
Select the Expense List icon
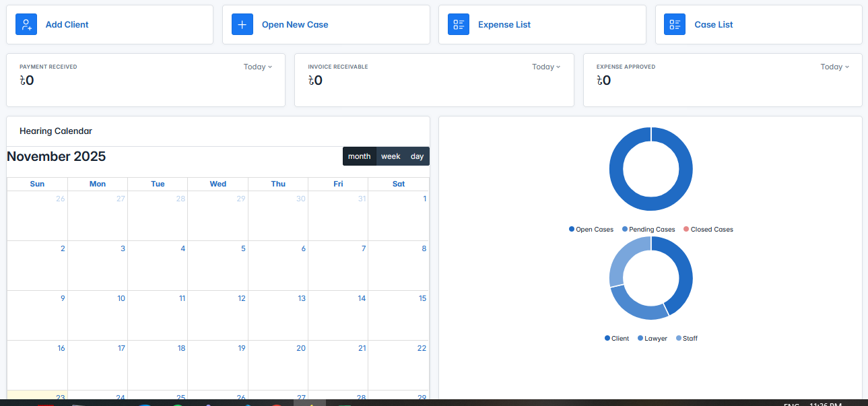point(459,24)
